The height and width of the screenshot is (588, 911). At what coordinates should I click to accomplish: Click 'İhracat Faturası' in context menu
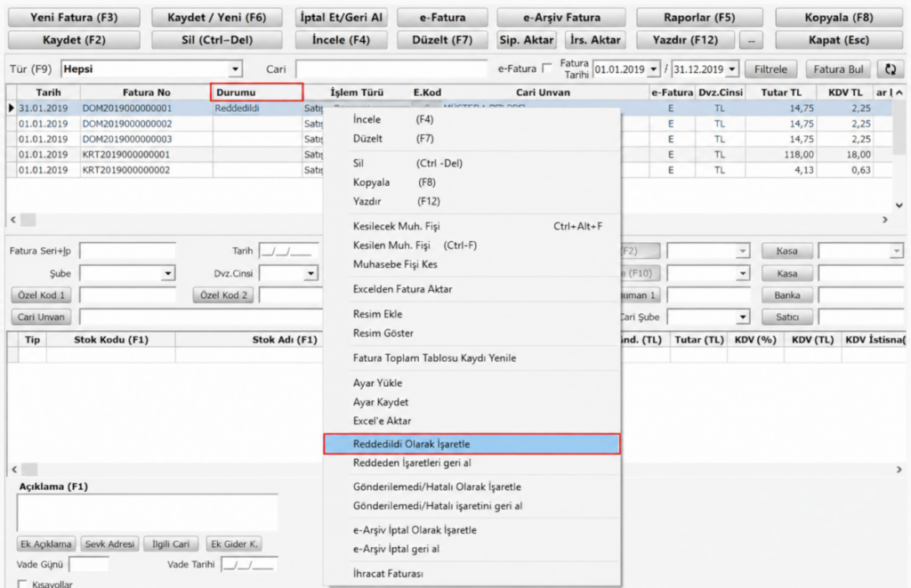[388, 574]
